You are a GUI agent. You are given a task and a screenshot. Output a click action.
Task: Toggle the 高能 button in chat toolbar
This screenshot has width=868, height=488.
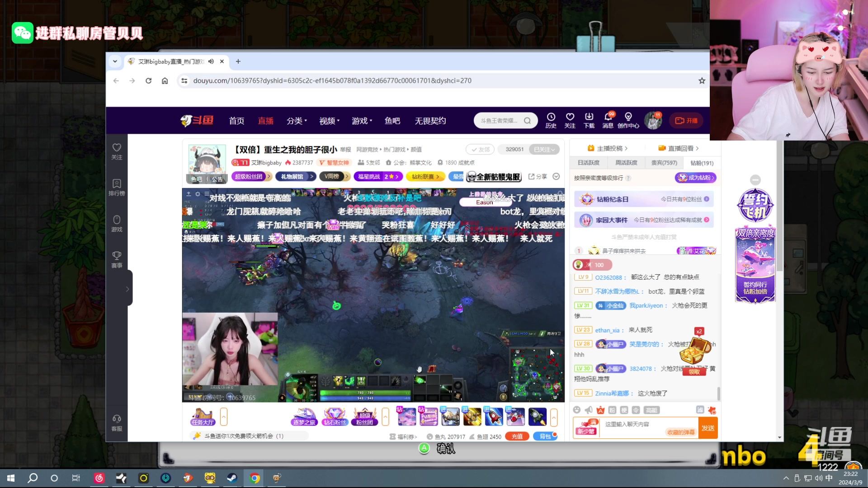coord(651,410)
